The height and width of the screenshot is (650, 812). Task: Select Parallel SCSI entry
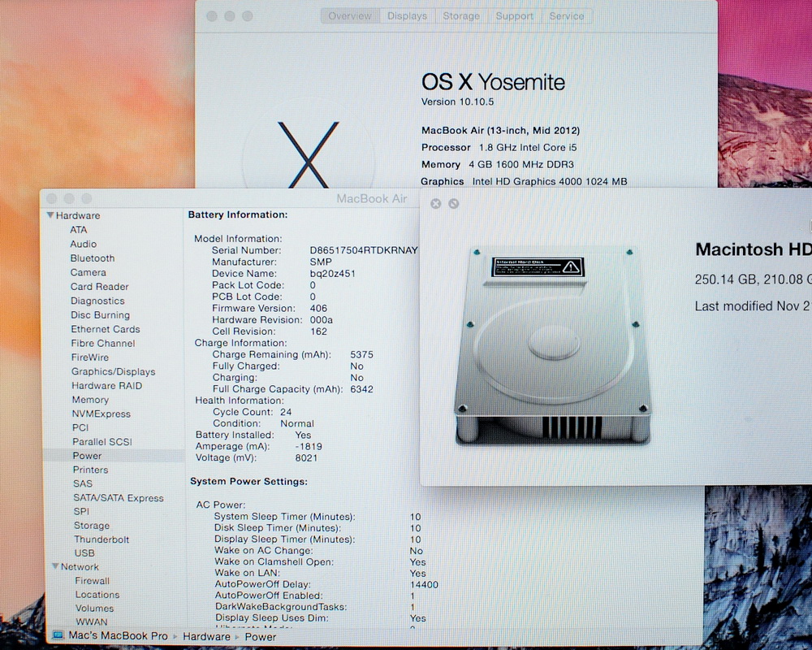(x=102, y=442)
